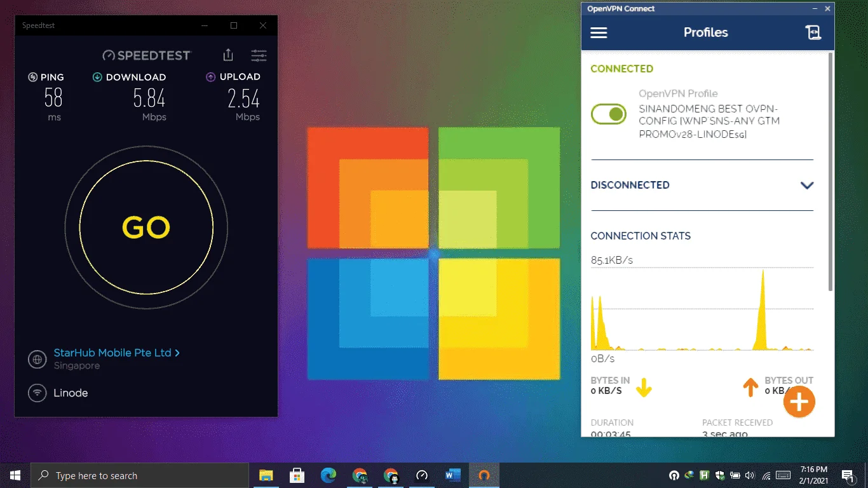Click the download arrow icon in Speedtest
Image resolution: width=868 pixels, height=488 pixels.
click(97, 77)
